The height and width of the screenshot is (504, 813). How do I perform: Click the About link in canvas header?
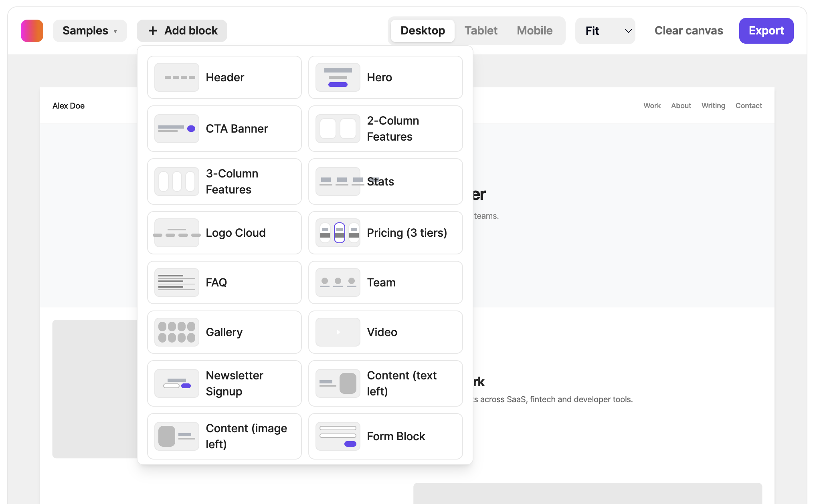point(681,106)
